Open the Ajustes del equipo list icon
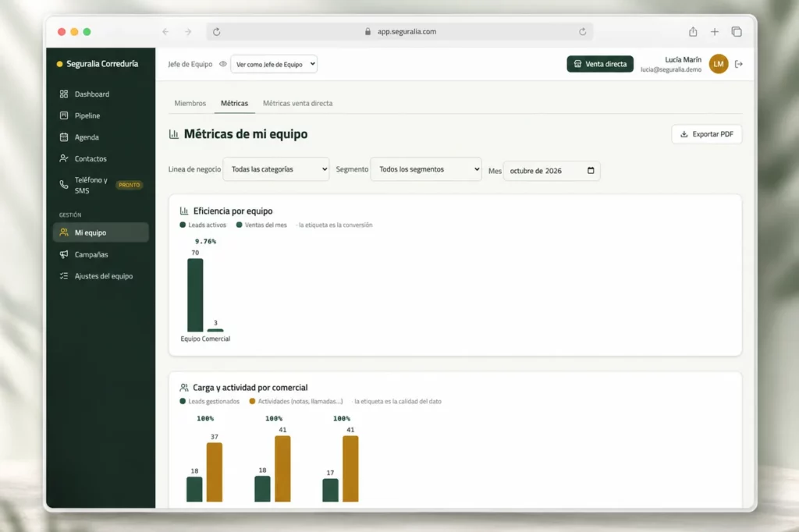 pos(64,275)
